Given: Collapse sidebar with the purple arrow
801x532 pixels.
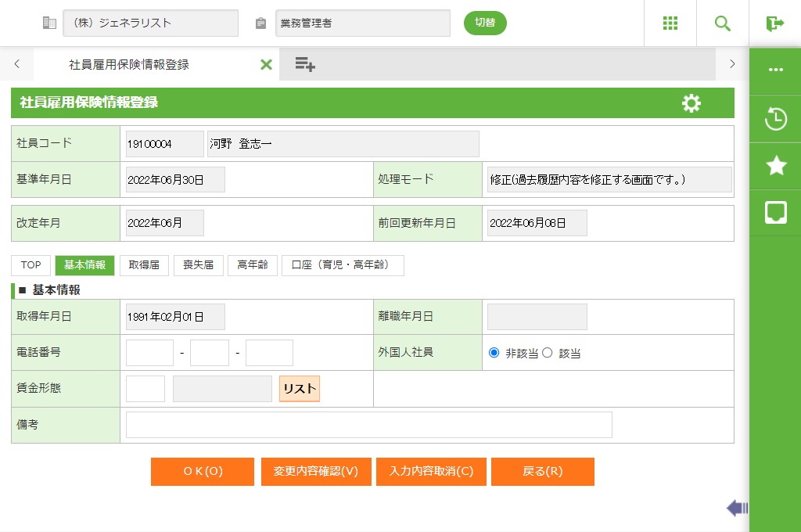Looking at the screenshot, I should coord(736,509).
